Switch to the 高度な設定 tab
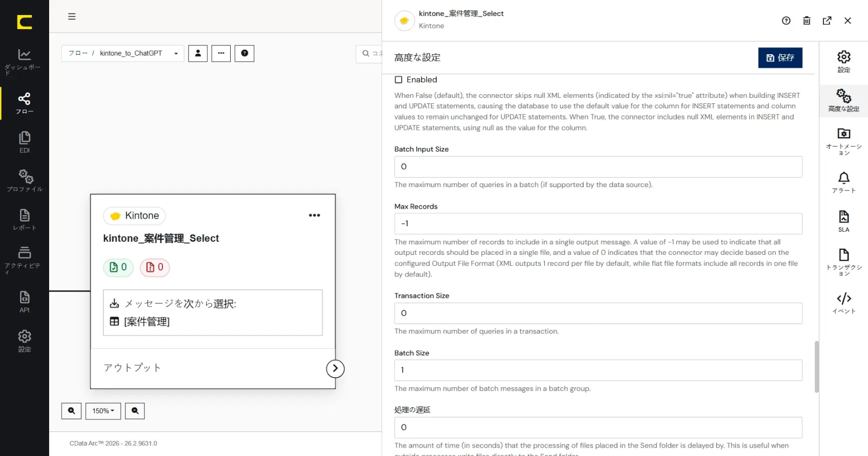This screenshot has width=868, height=456. [x=844, y=100]
